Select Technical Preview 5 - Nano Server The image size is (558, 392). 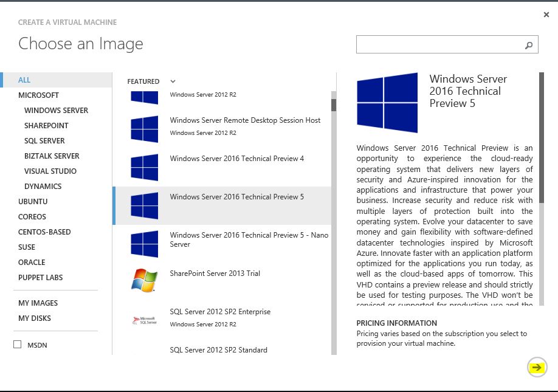pos(222,244)
